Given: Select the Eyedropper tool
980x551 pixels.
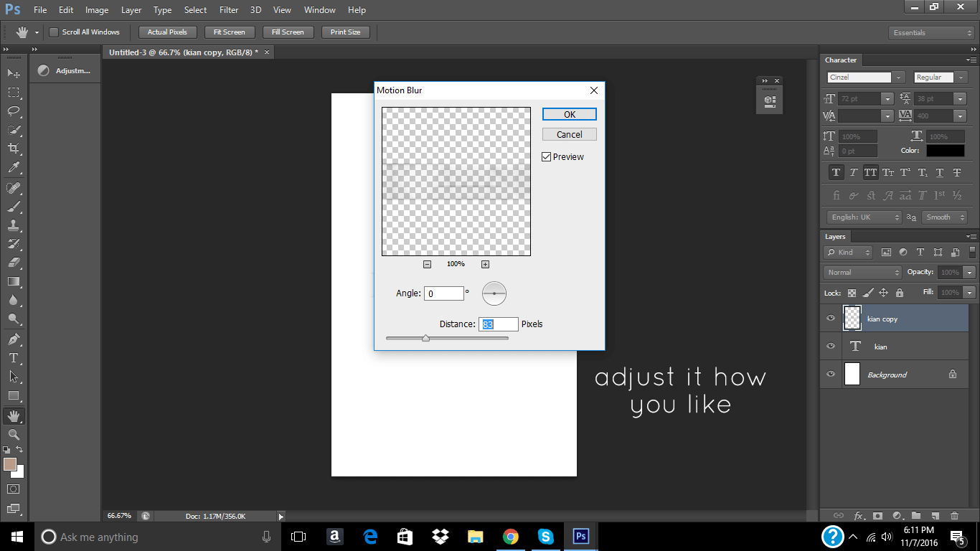Looking at the screenshot, I should [x=14, y=168].
